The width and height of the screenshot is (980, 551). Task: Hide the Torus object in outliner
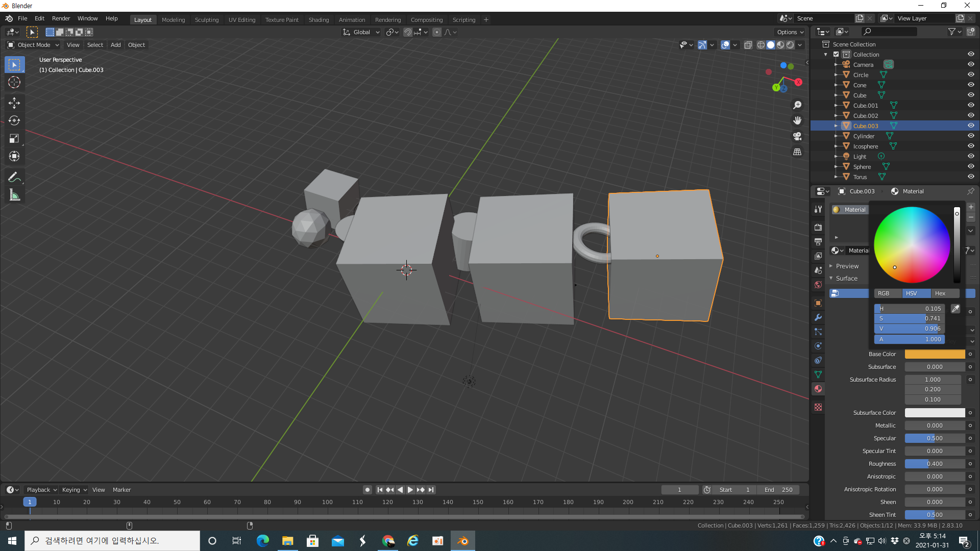point(971,177)
